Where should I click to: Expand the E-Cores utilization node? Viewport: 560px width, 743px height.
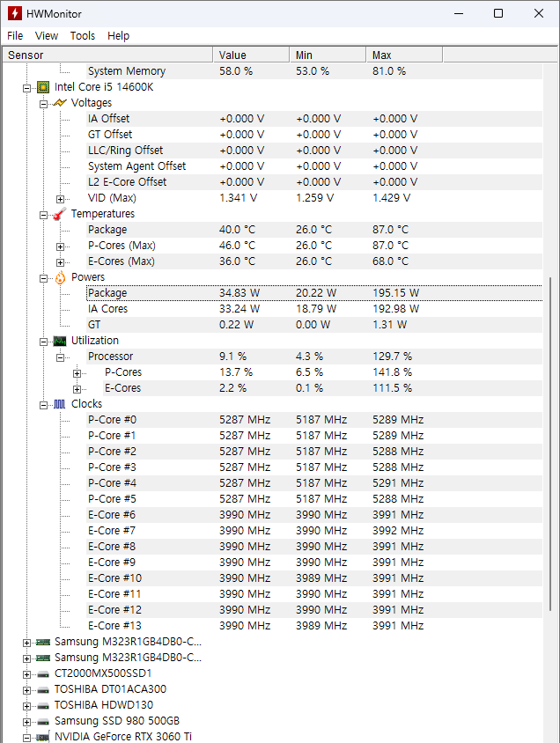[x=77, y=389]
